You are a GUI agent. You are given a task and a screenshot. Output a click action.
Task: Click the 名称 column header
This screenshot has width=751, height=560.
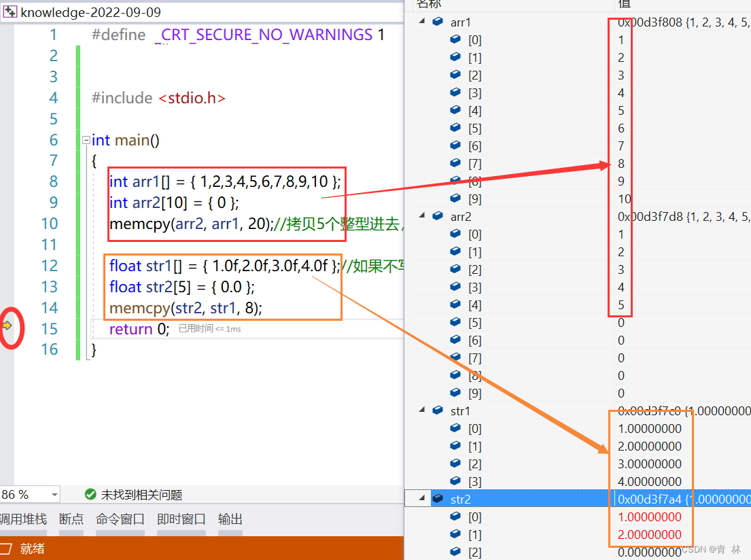[429, 4]
